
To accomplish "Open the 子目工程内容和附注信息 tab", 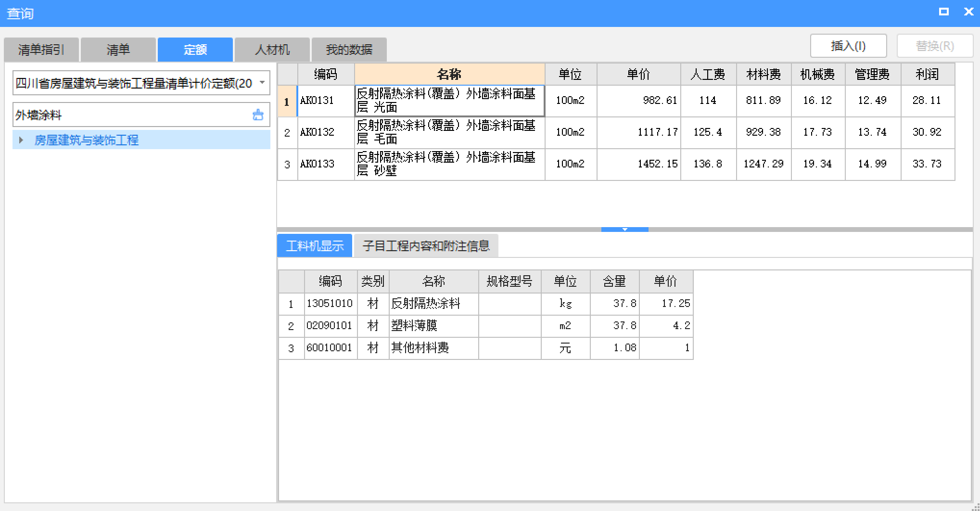I will (x=426, y=246).
